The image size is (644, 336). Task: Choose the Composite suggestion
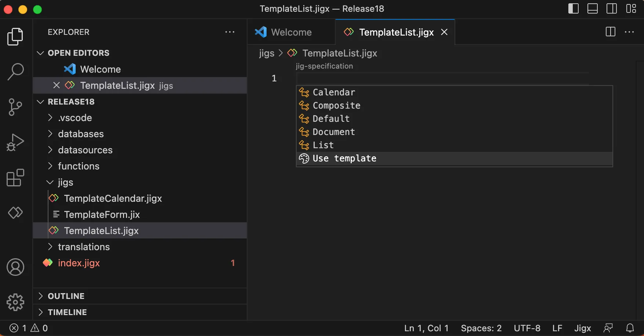(x=455, y=106)
